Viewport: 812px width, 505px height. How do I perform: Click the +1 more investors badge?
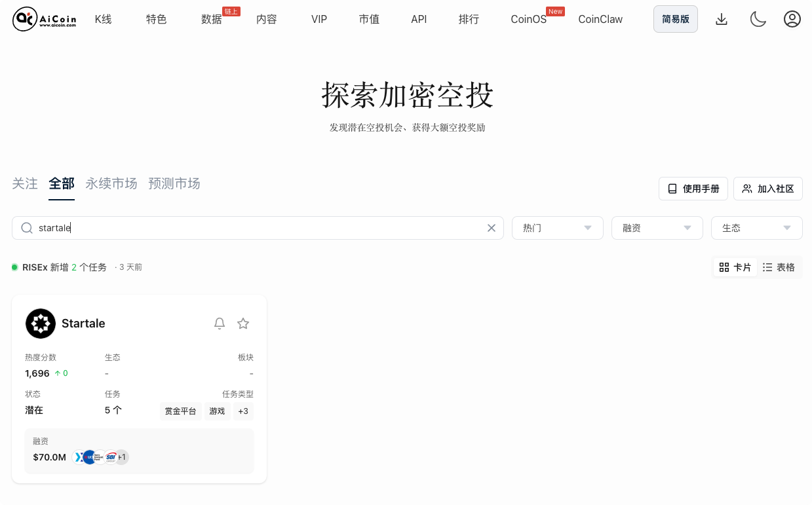coord(122,457)
